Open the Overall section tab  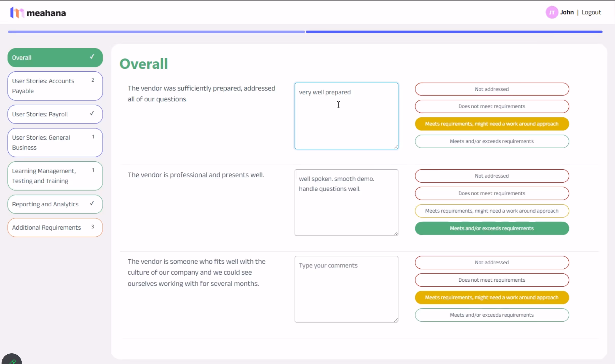[x=55, y=58]
